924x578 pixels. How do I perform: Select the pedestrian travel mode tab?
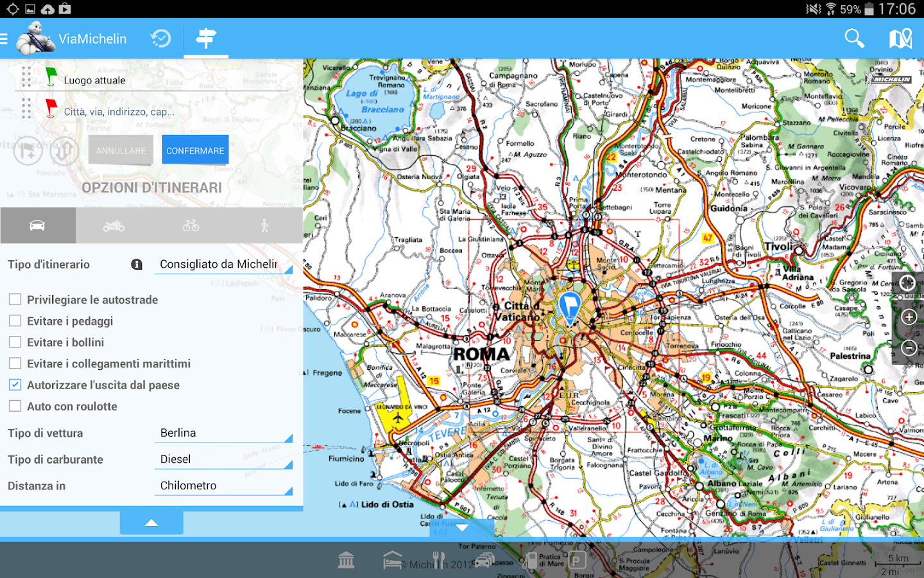(264, 225)
